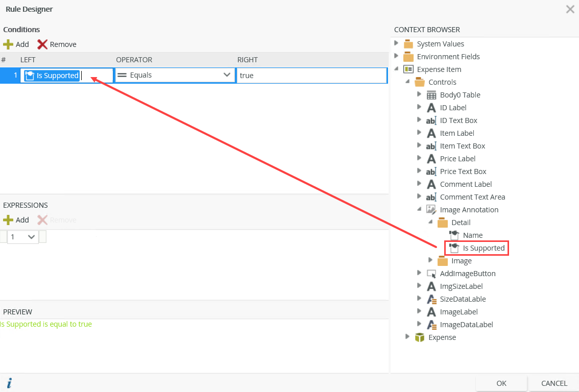Viewport: 579px width, 392px height.
Task: Collapse the Image Annotation node
Action: click(x=419, y=209)
